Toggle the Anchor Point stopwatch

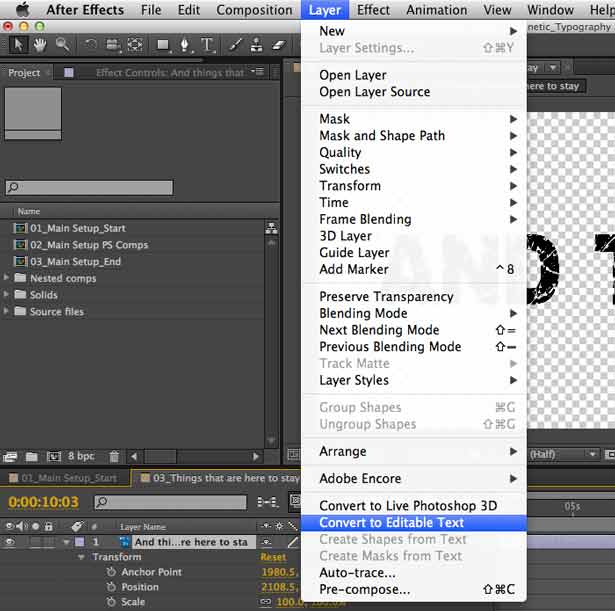tap(111, 572)
